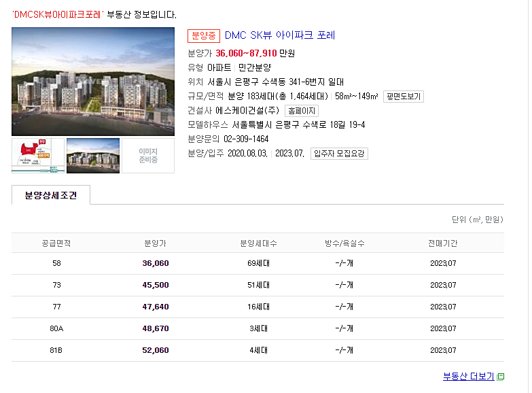The height and width of the screenshot is (393, 532).
Task: Open the DMC SK뷰 아이파크 포레 title link
Action: tap(279, 35)
